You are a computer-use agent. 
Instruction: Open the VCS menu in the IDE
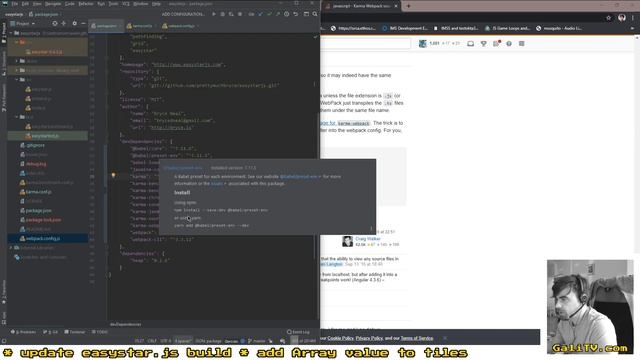click(126, 4)
